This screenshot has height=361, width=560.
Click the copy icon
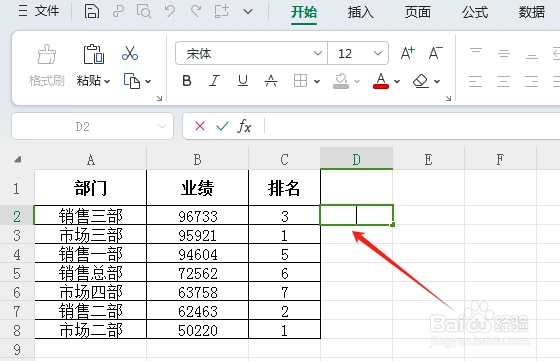click(x=132, y=81)
